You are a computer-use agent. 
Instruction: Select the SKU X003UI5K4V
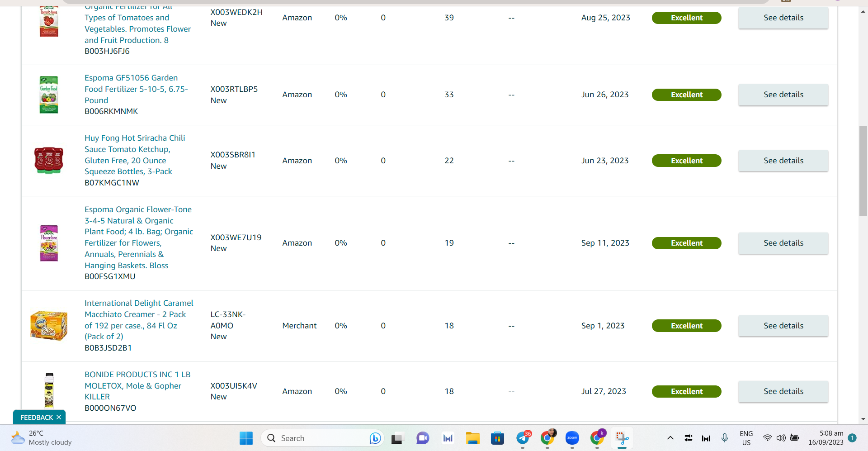pos(234,386)
